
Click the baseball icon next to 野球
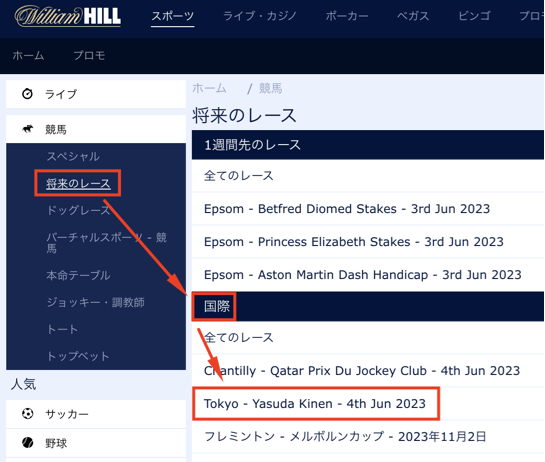[27, 443]
